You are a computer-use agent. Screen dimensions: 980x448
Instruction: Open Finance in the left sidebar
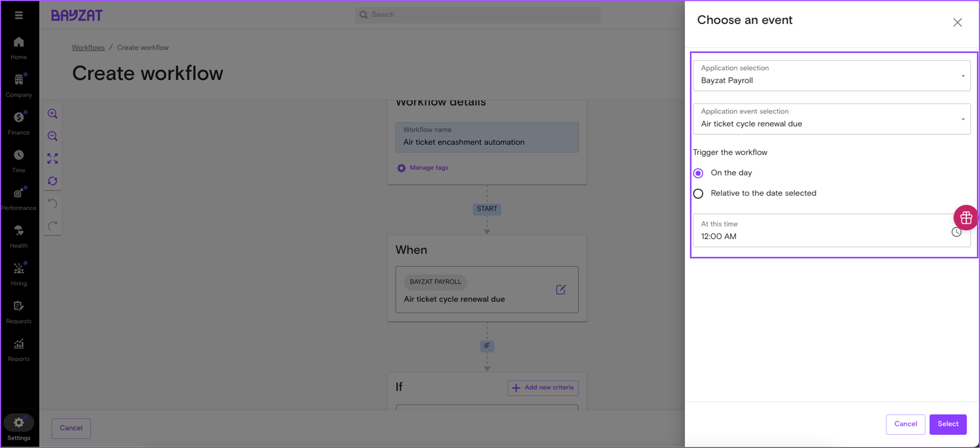click(x=19, y=123)
